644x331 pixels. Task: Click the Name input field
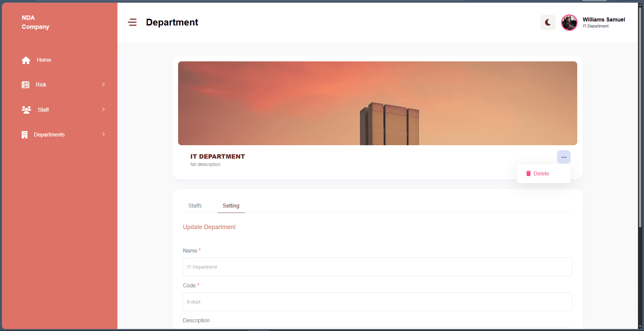378,267
